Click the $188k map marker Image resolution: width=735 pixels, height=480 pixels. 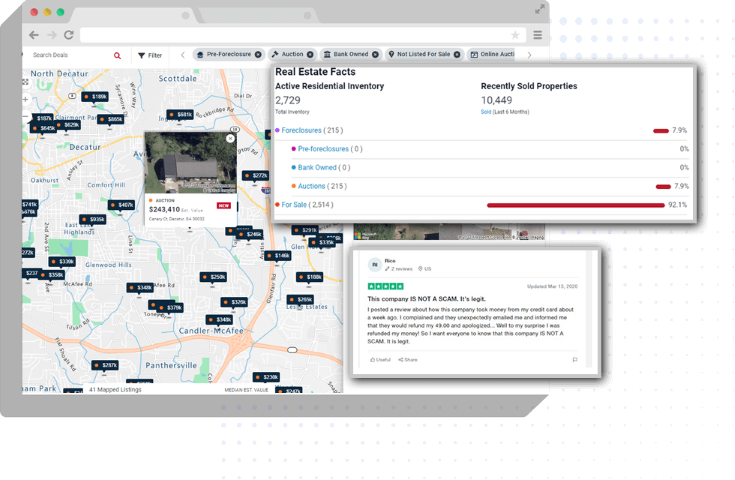[x=309, y=277]
